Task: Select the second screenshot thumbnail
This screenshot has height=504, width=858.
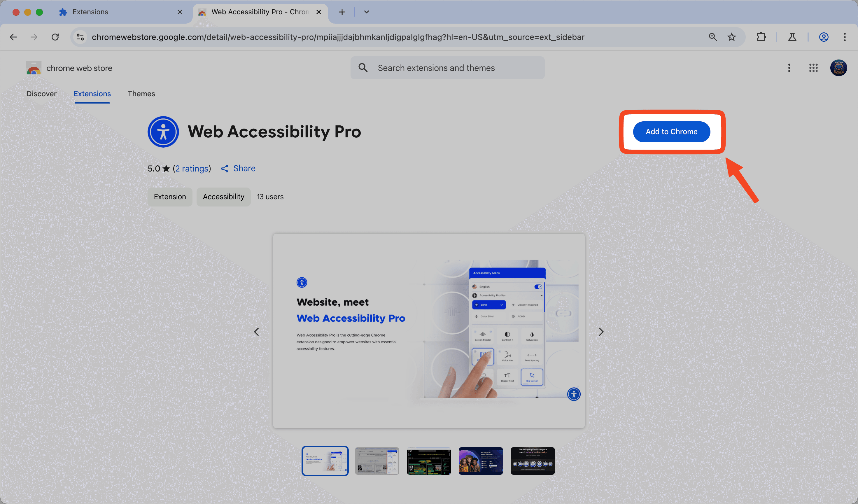Action: click(x=377, y=461)
